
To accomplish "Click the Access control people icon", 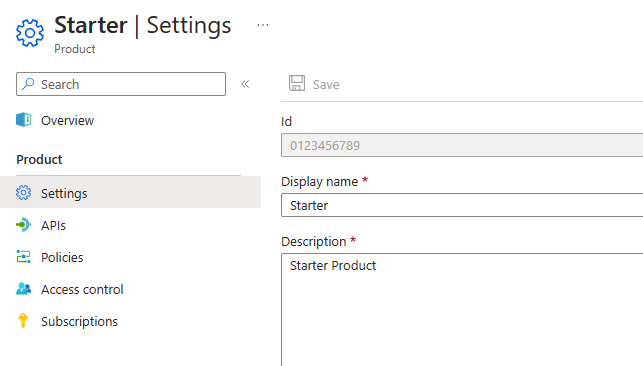I will [23, 289].
